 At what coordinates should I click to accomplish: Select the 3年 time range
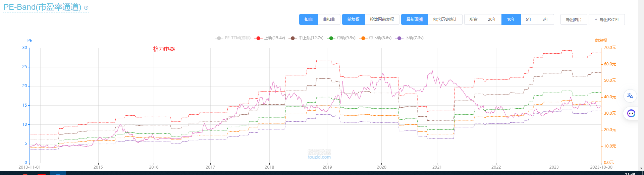click(545, 19)
